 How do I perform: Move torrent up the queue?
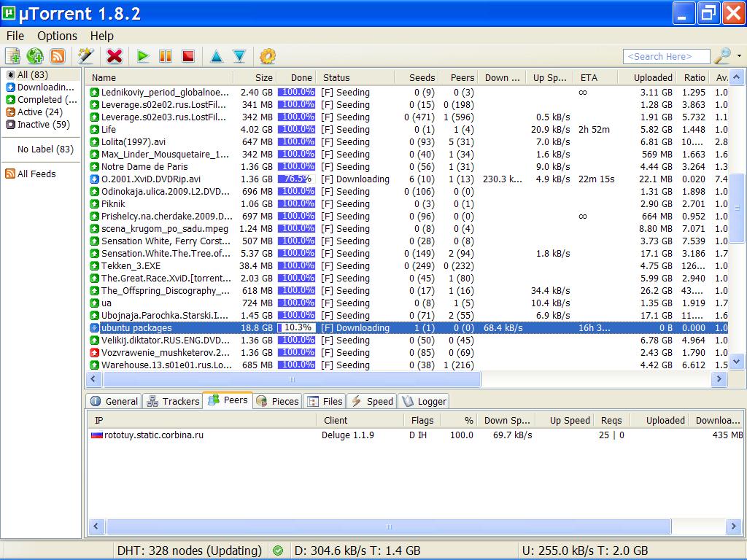pos(217,56)
